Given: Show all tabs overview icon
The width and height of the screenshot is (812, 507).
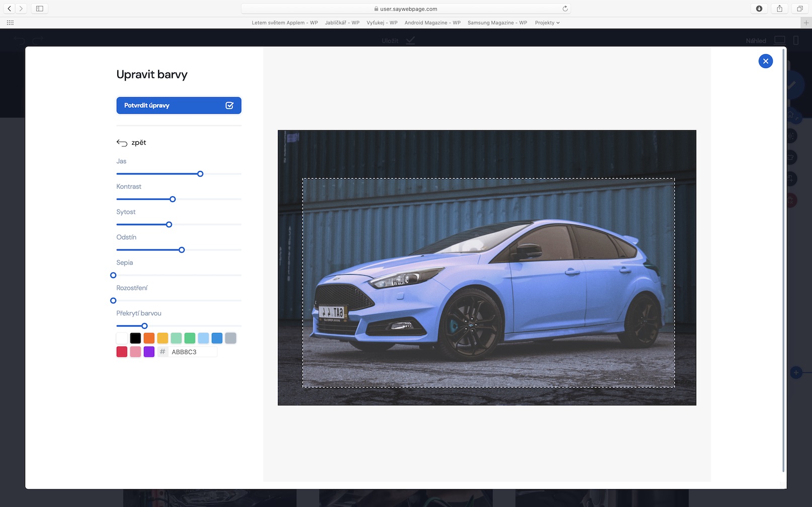Looking at the screenshot, I should (x=799, y=9).
